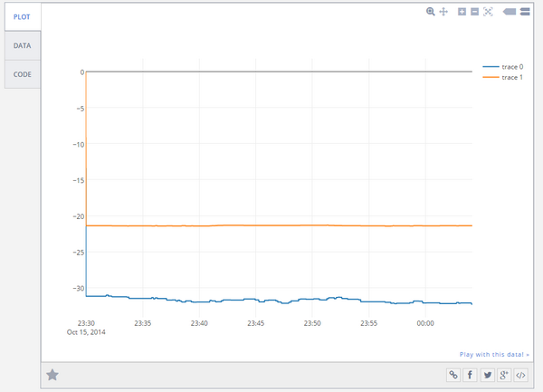
Task: Click the 23:50 x-axis label
Action: [312, 323]
